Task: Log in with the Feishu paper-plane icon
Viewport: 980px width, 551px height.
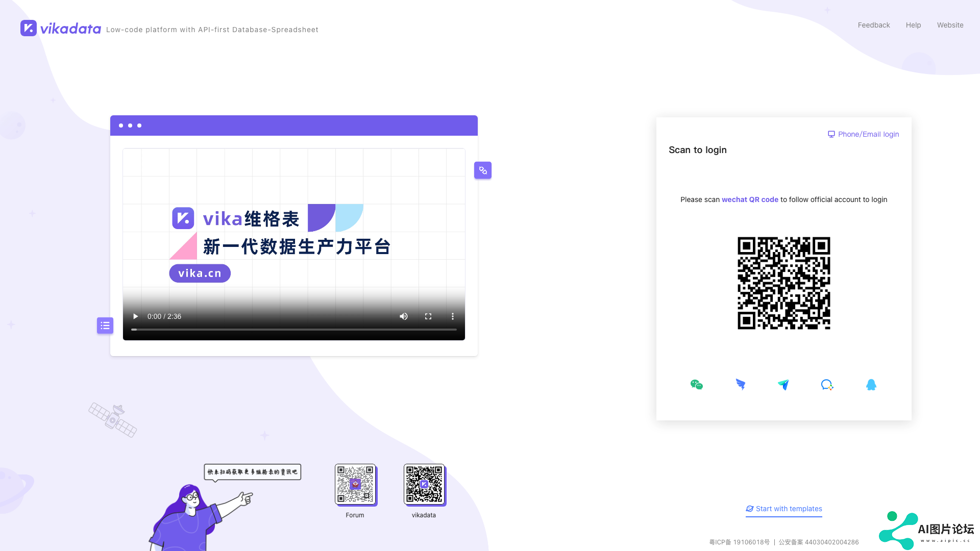Action: 783,385
